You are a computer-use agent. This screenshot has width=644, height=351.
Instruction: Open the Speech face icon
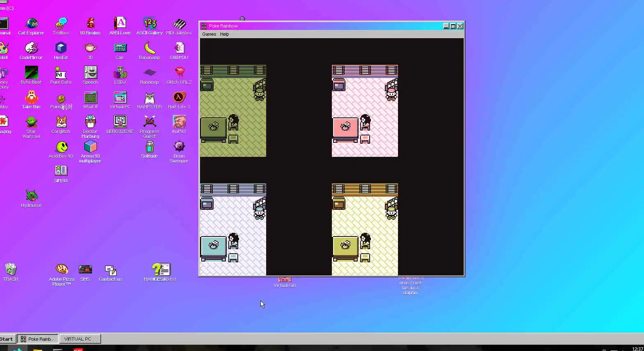pyautogui.click(x=90, y=76)
